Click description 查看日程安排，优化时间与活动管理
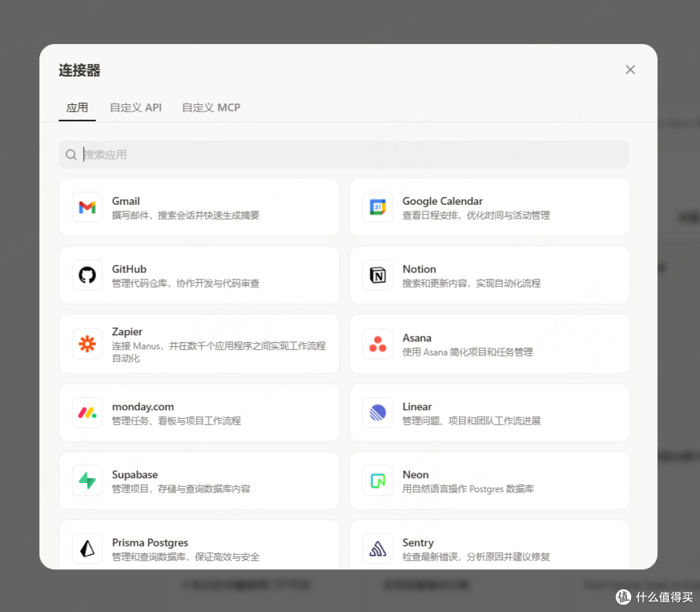This screenshot has height=612, width=700. point(476,215)
